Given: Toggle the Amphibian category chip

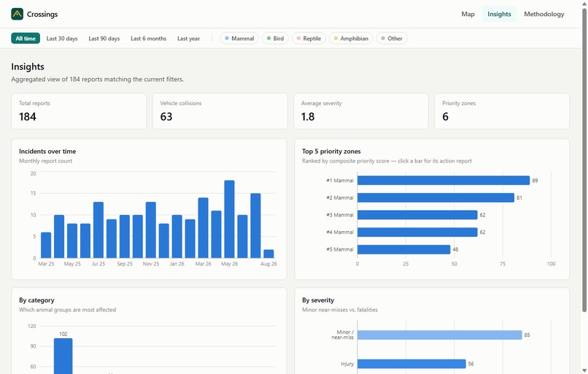Looking at the screenshot, I should [351, 38].
